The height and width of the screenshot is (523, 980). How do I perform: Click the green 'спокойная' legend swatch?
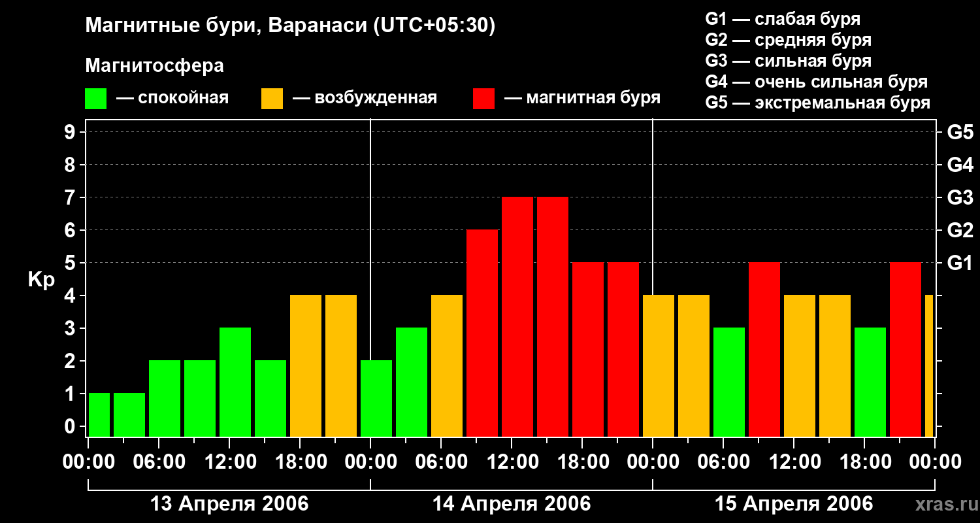point(95,99)
